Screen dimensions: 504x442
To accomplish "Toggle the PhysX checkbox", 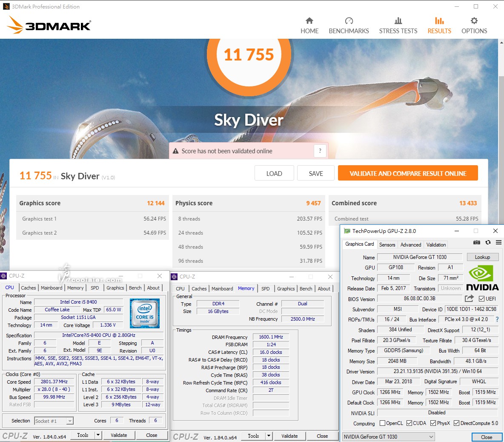I will pyautogui.click(x=433, y=423).
